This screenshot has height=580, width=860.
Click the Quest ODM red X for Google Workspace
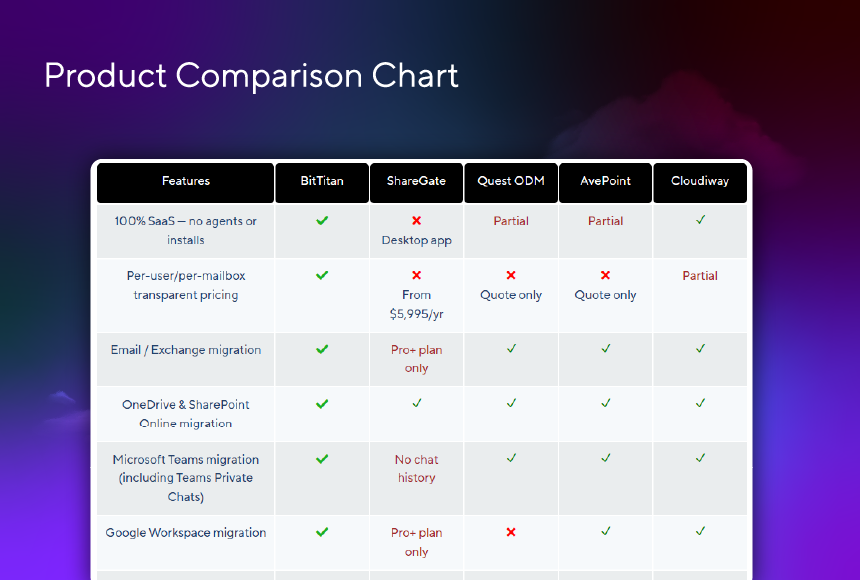point(511,532)
